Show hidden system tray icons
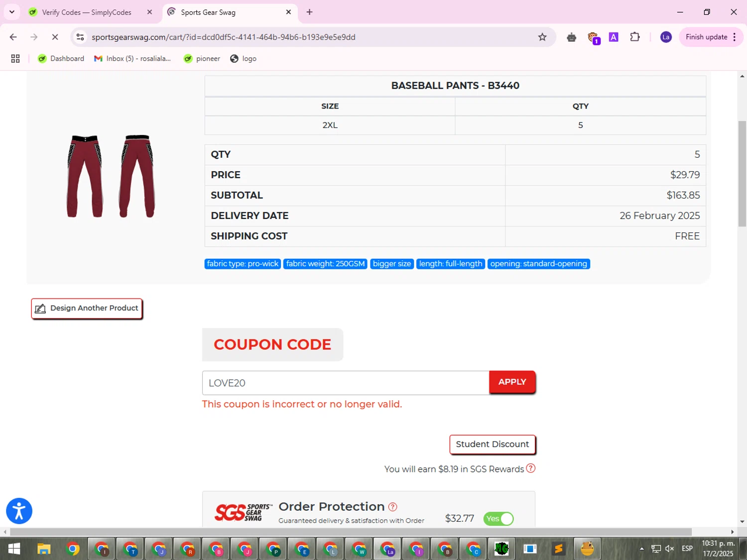The image size is (747, 560). [x=641, y=549]
